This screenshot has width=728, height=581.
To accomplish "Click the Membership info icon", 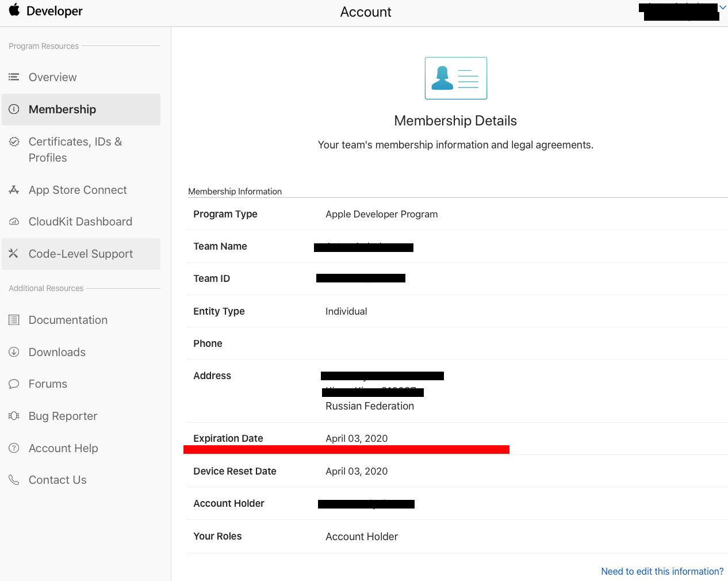I will (x=14, y=109).
